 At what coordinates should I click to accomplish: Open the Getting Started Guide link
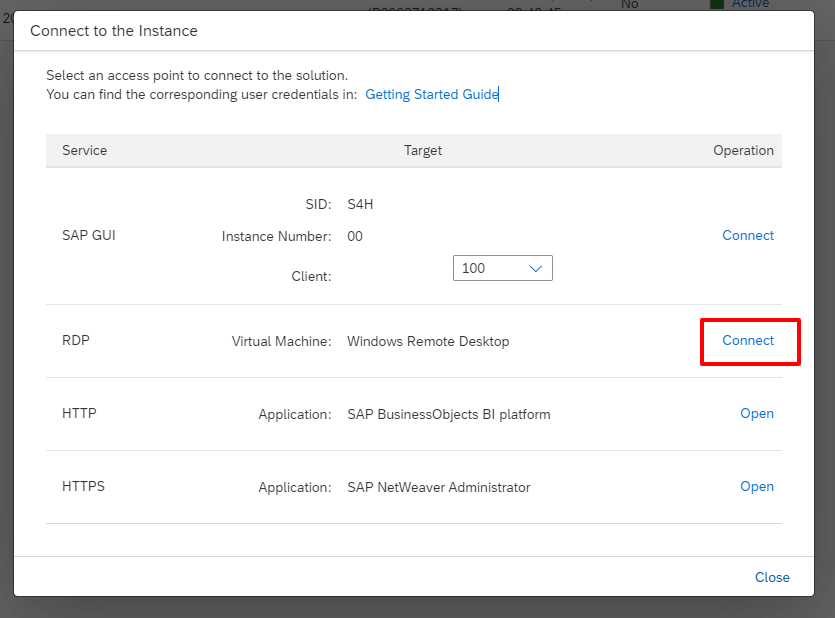point(431,94)
